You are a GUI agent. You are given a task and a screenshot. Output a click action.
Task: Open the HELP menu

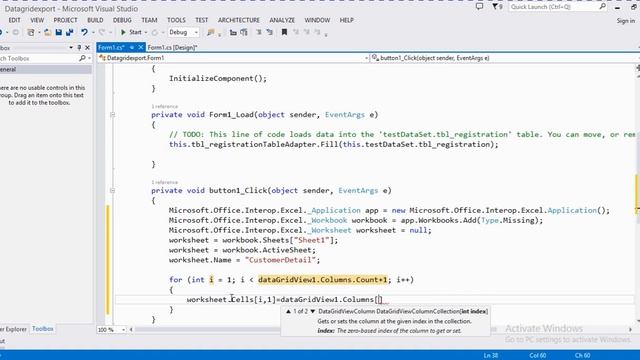coord(347,20)
